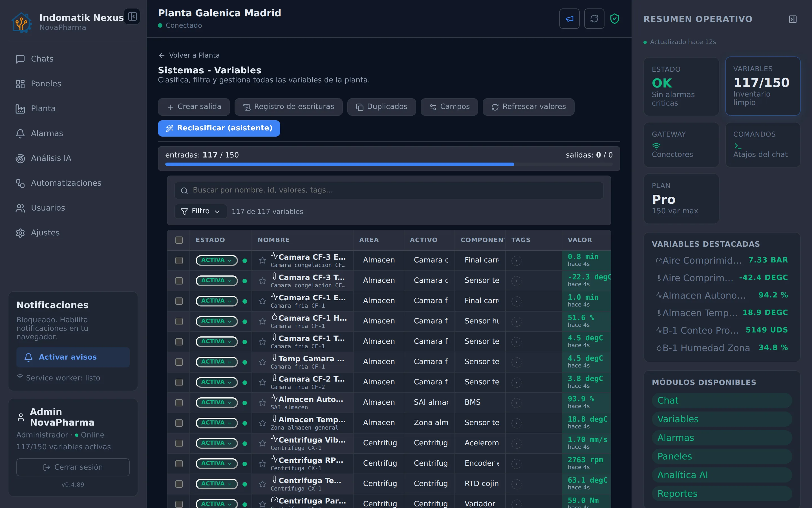
Task: Click the Indomatik Nexus logo
Action: tap(21, 23)
